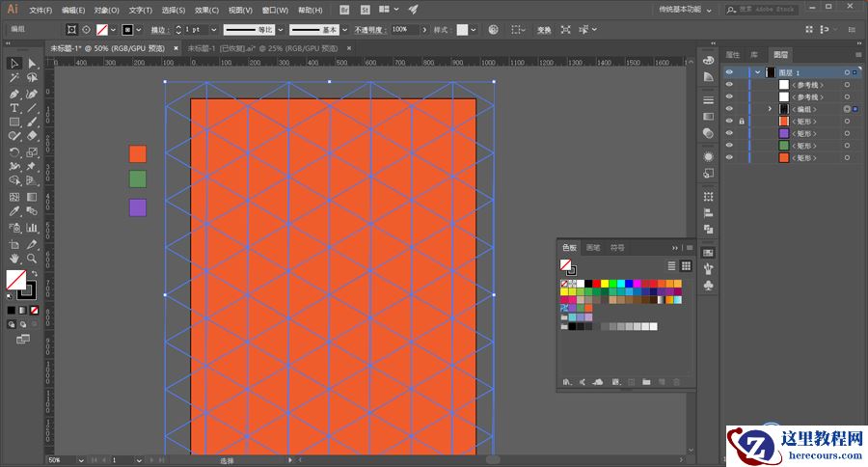The image size is (868, 467).
Task: Hide the green 矩形 sublayer
Action: point(730,146)
